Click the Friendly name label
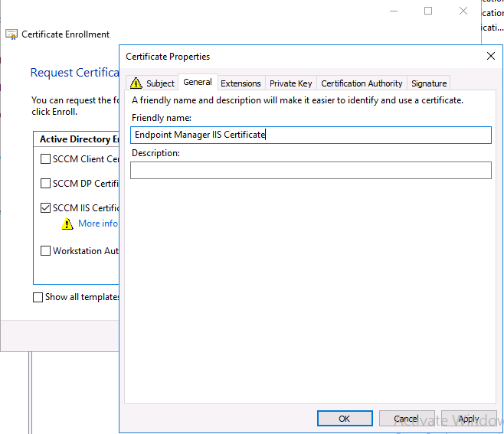Image resolution: width=504 pixels, height=434 pixels. (x=162, y=118)
